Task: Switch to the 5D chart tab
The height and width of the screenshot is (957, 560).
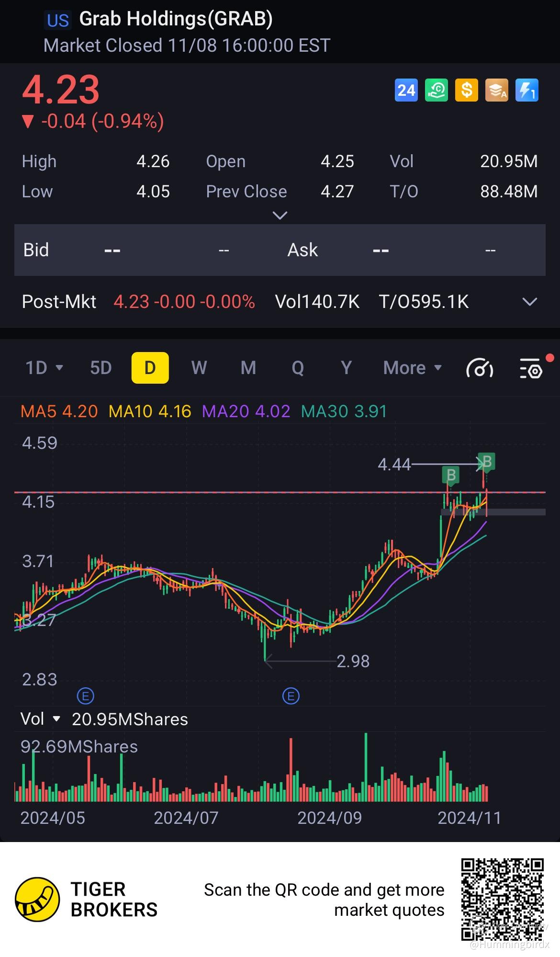Action: [x=101, y=368]
